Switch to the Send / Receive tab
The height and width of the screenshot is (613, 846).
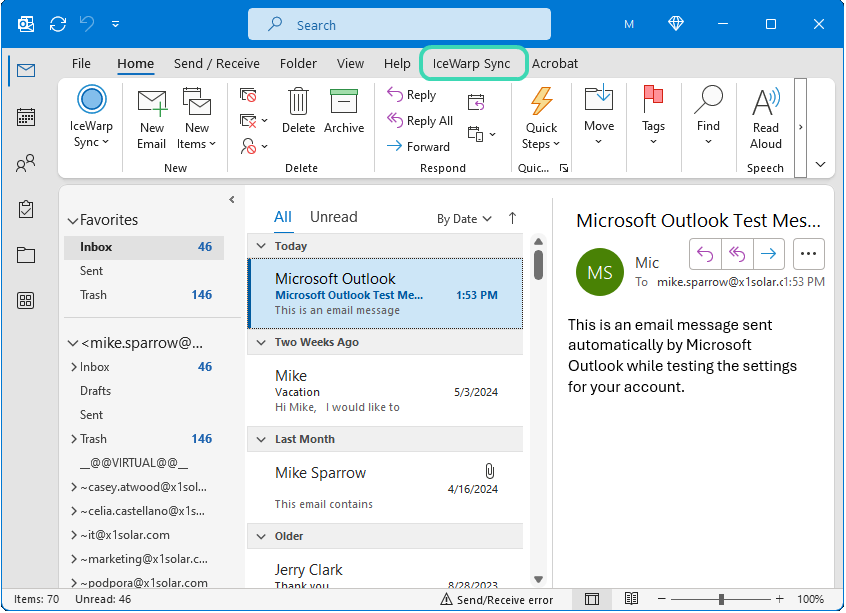216,64
